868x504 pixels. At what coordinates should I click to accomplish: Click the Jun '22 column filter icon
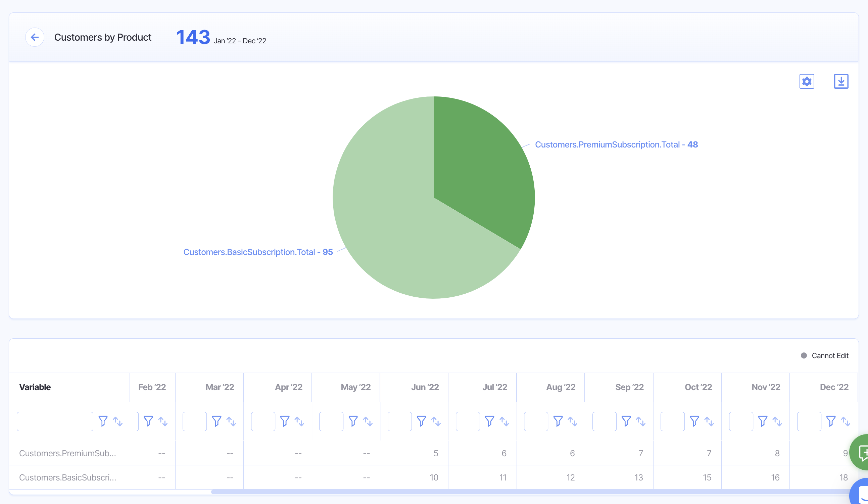[x=421, y=421]
